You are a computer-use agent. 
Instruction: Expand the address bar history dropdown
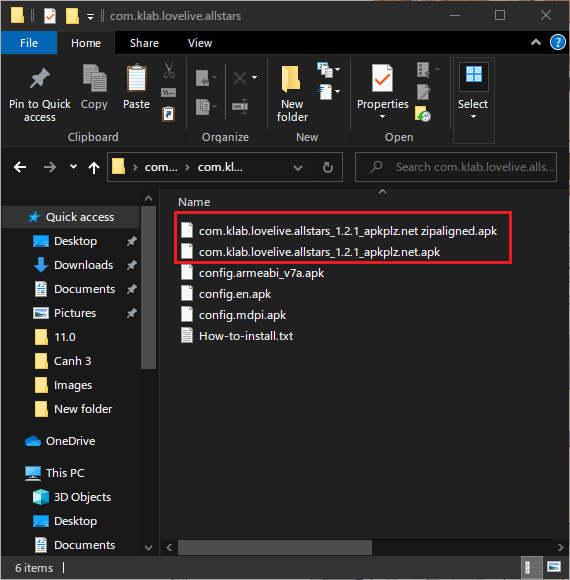click(x=298, y=168)
